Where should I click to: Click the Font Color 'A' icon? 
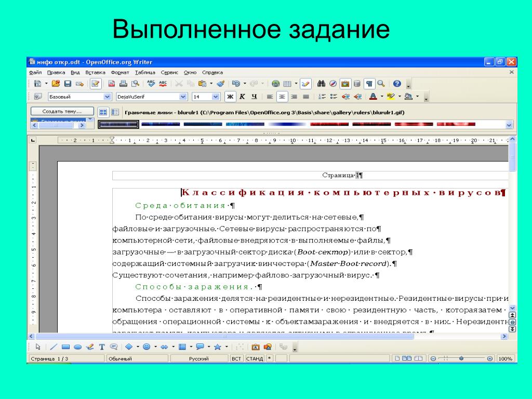pos(373,97)
